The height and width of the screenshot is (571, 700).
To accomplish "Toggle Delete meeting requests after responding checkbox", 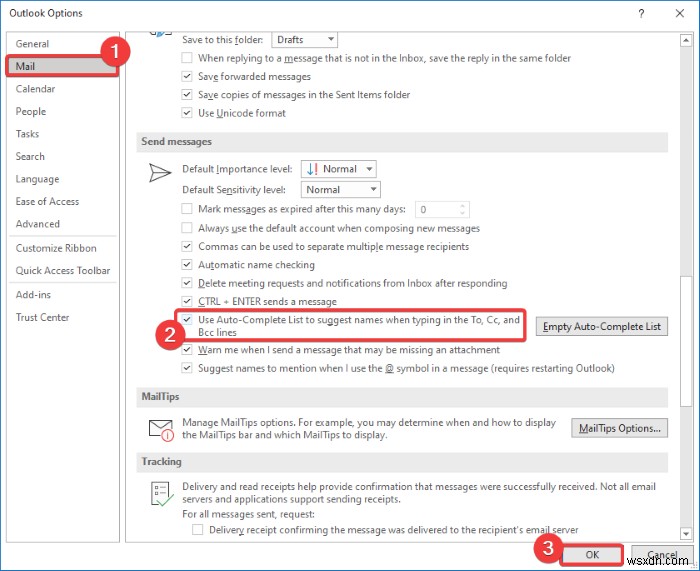I will (187, 283).
